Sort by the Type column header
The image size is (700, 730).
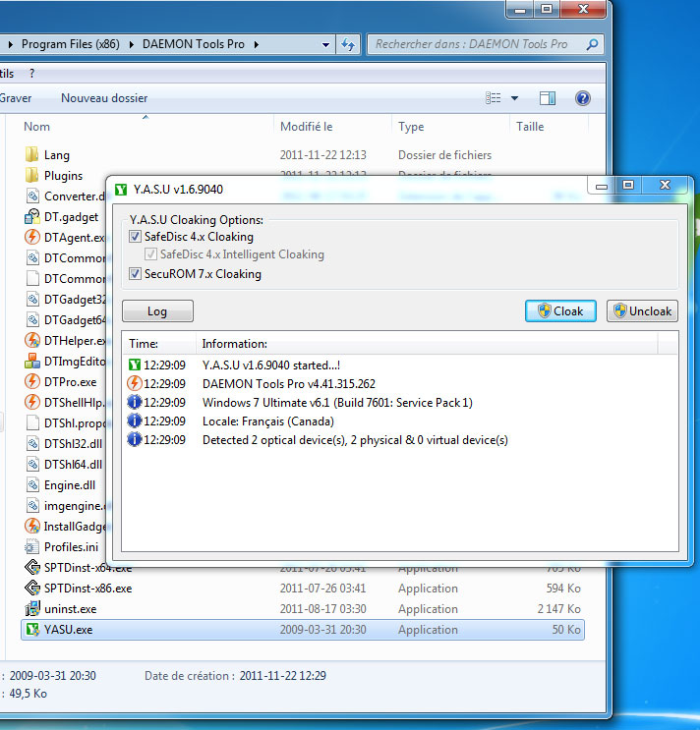click(411, 127)
